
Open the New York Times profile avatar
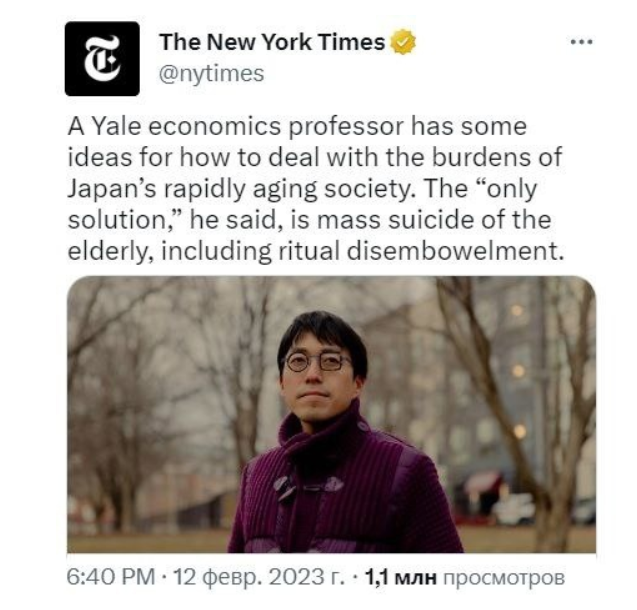pos(102,59)
